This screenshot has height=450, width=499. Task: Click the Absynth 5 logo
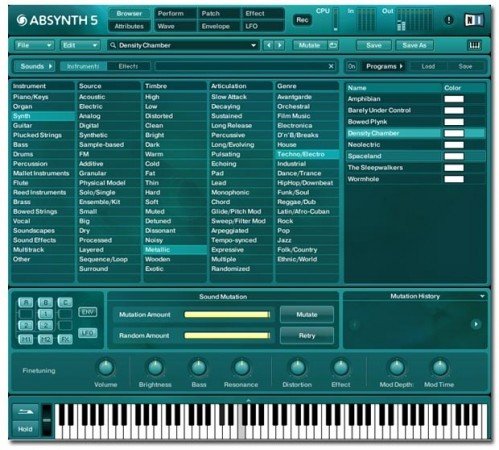(x=57, y=20)
